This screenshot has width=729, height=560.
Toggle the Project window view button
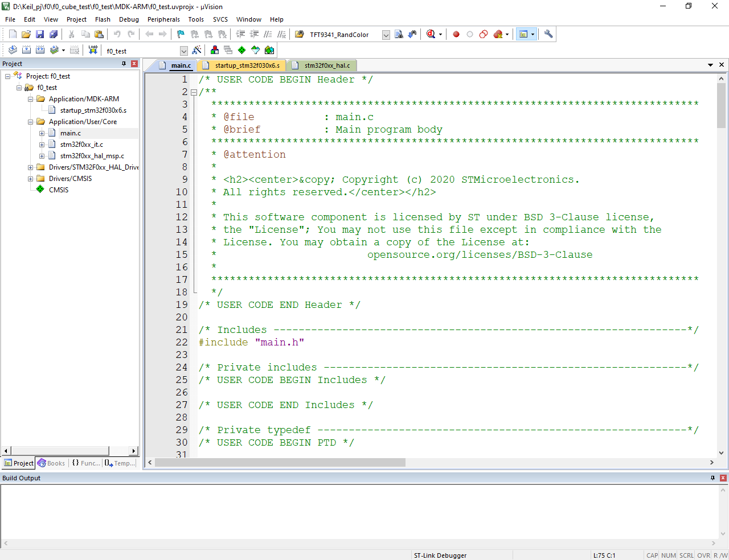[523, 34]
